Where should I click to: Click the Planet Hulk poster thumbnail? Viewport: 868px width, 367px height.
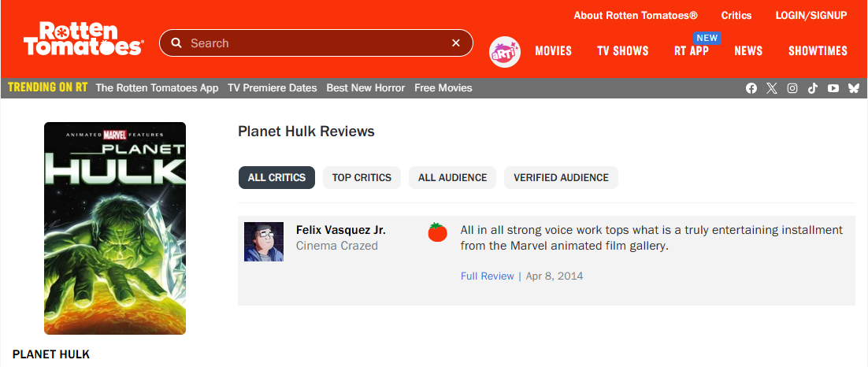click(115, 228)
